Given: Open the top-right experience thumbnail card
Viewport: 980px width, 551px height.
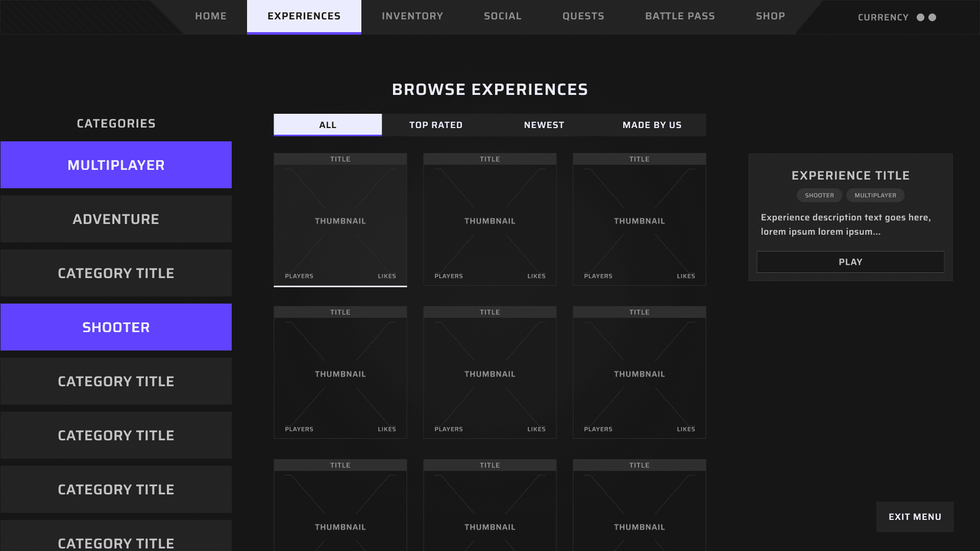Looking at the screenshot, I should (x=639, y=220).
